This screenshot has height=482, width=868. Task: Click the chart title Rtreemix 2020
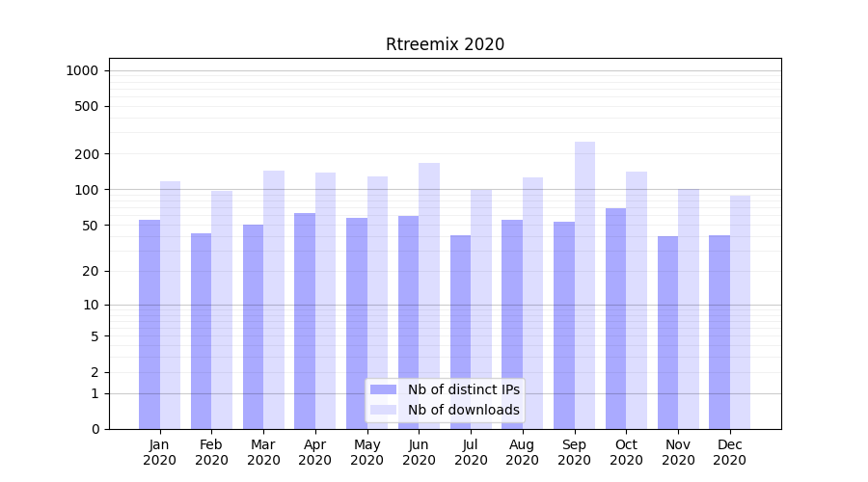click(x=445, y=44)
